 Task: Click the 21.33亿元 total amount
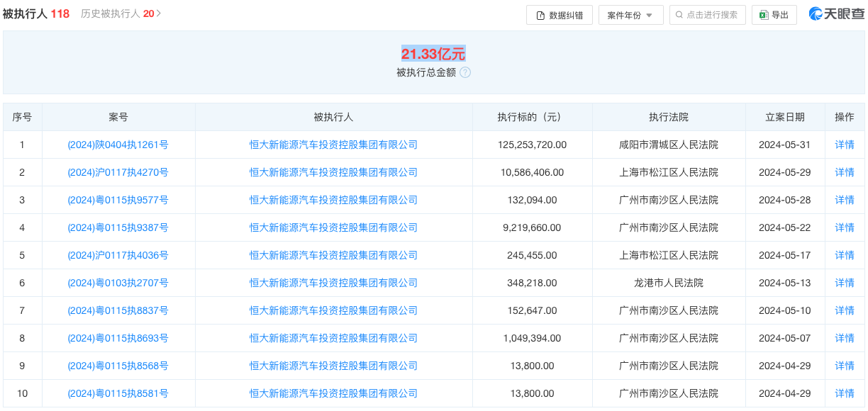[433, 53]
